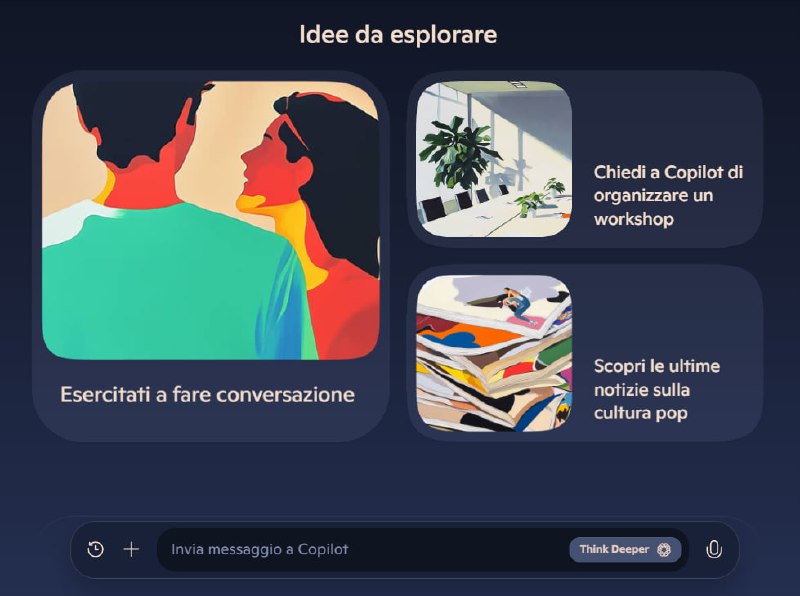Toggle the Think Deeper mode
Image resolution: width=800 pixels, height=596 pixels.
pos(626,550)
